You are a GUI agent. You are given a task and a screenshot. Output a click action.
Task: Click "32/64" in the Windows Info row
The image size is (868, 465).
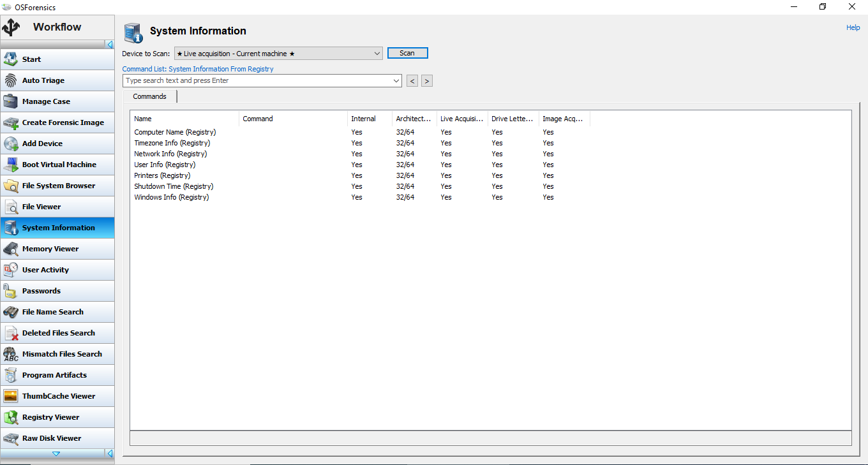(405, 197)
